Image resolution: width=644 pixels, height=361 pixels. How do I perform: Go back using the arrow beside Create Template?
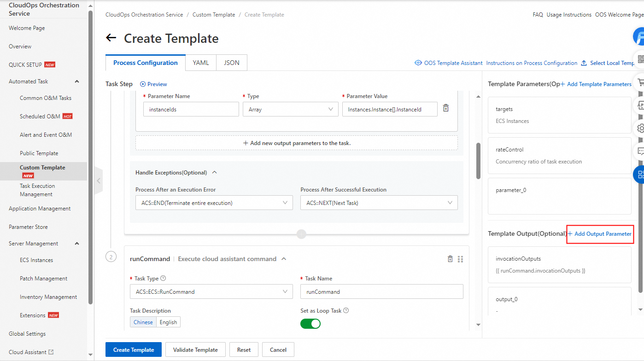(111, 38)
